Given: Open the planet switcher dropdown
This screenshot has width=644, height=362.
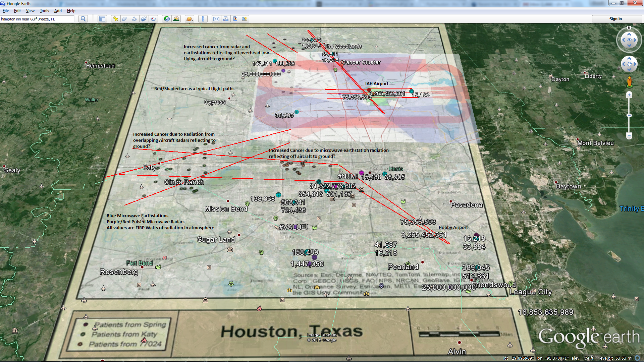Looking at the screenshot, I should click(190, 19).
